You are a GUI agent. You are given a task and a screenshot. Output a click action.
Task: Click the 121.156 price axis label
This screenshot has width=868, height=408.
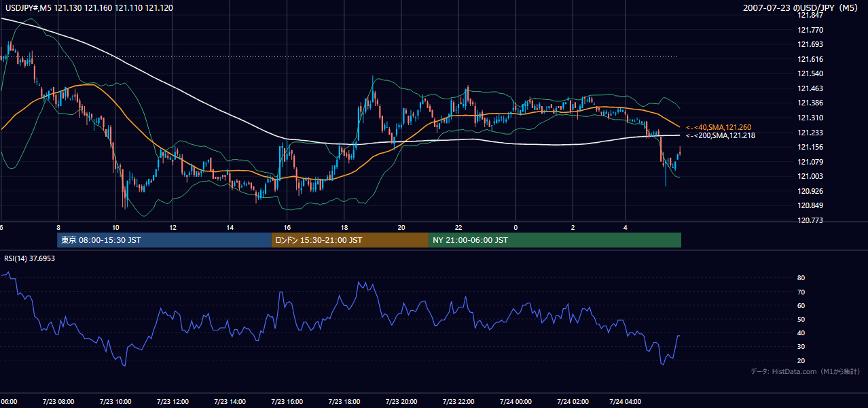coord(810,147)
